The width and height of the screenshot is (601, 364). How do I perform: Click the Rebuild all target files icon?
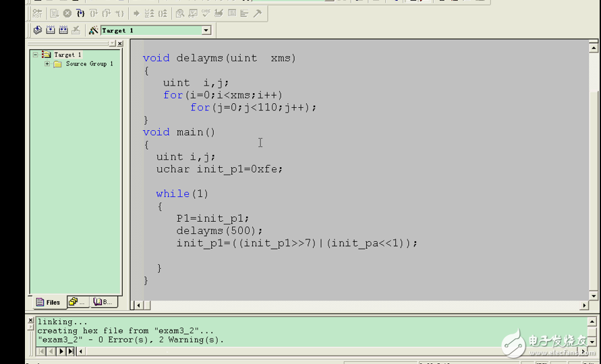coord(63,30)
